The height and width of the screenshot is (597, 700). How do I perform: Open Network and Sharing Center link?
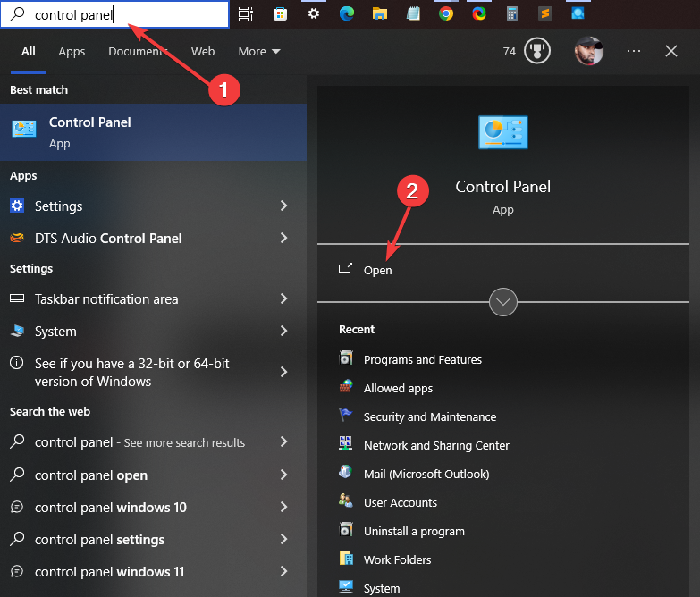[x=436, y=445]
